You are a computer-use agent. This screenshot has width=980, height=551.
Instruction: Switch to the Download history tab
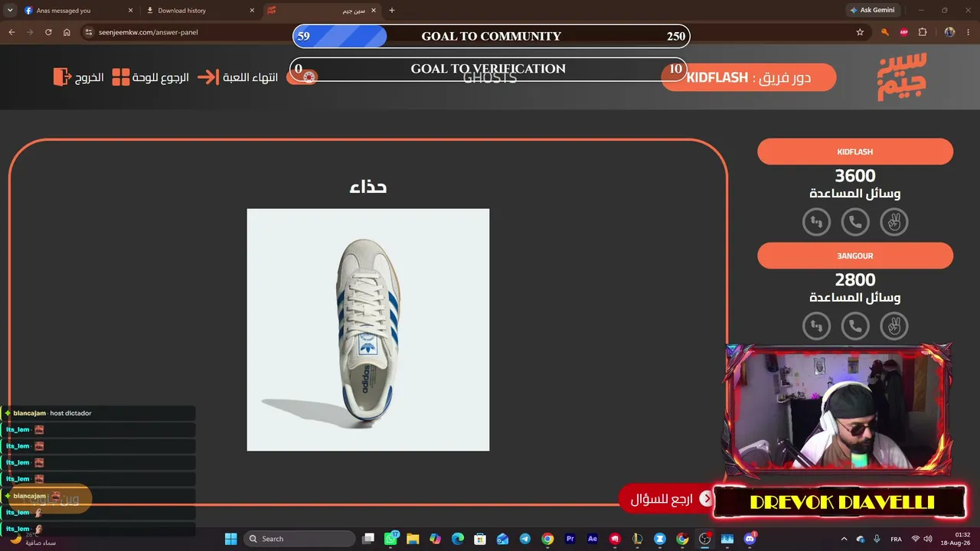tap(199, 11)
